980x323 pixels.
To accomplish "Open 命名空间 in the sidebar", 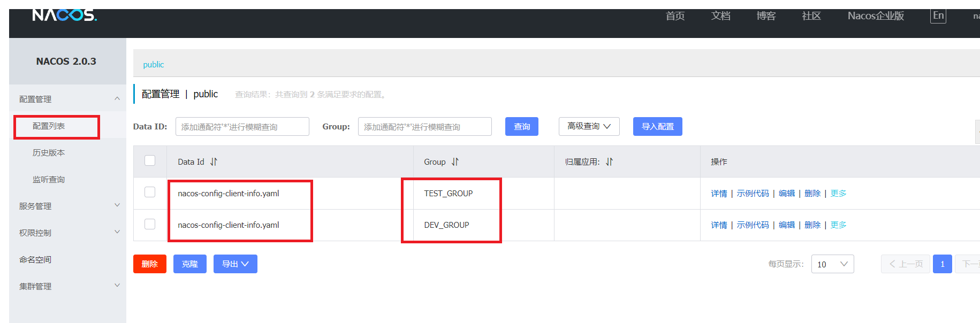I will coord(35,259).
